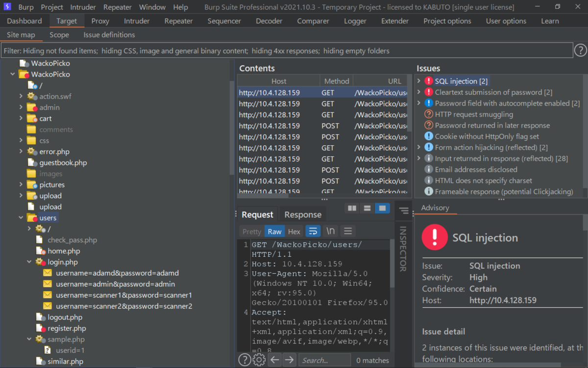
Task: Click the Email addresses disclosed info icon
Action: coord(429,169)
